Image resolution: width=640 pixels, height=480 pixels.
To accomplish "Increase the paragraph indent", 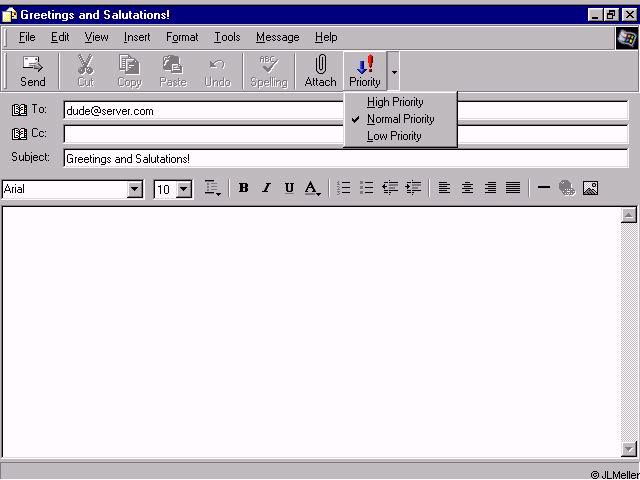I will [413, 188].
